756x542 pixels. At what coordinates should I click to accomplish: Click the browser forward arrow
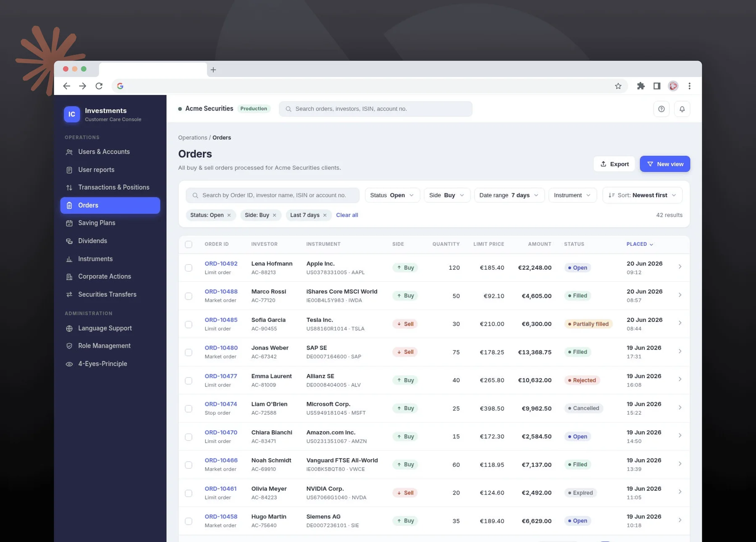pos(83,86)
